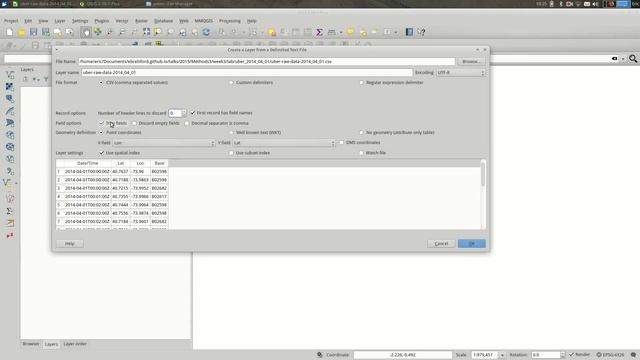
Task: Switch to the Layer order tab
Action: point(75,344)
